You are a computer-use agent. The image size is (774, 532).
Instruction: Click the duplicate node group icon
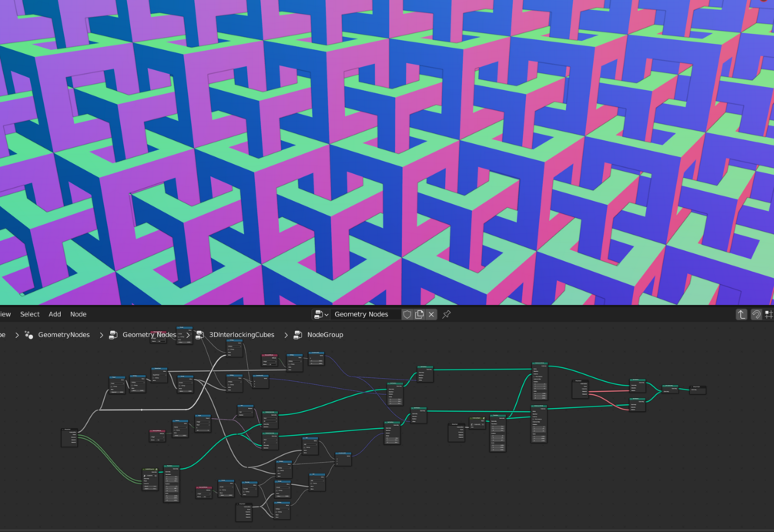pyautogui.click(x=419, y=314)
